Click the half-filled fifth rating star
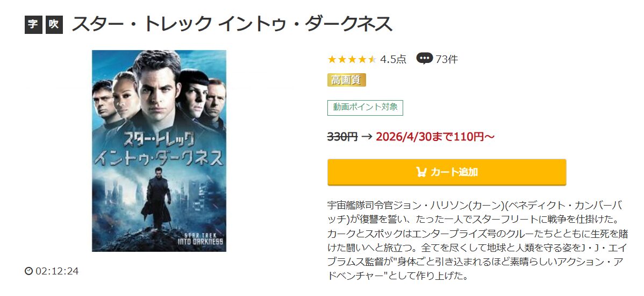This screenshot has height=296, width=644. (x=371, y=60)
